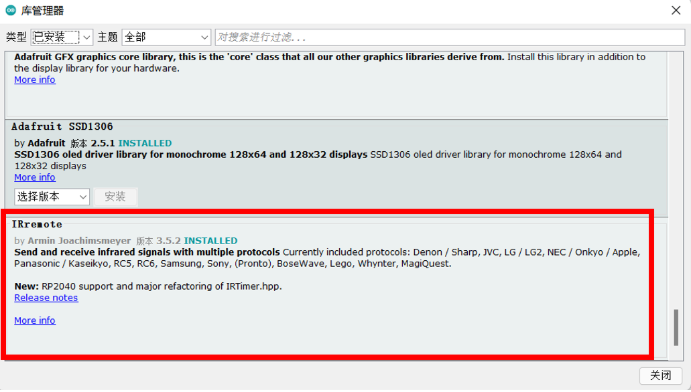Click the 安装 install button
The height and width of the screenshot is (392, 691).
coord(115,196)
